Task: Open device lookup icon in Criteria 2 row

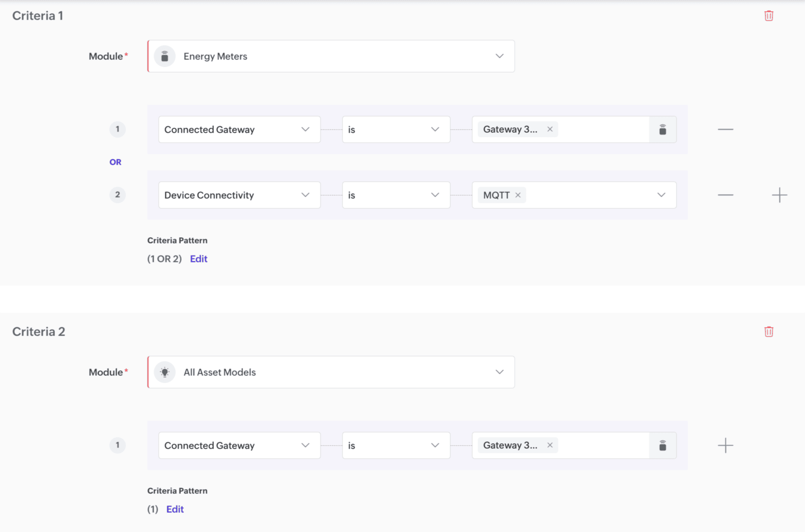Action: coord(663,446)
